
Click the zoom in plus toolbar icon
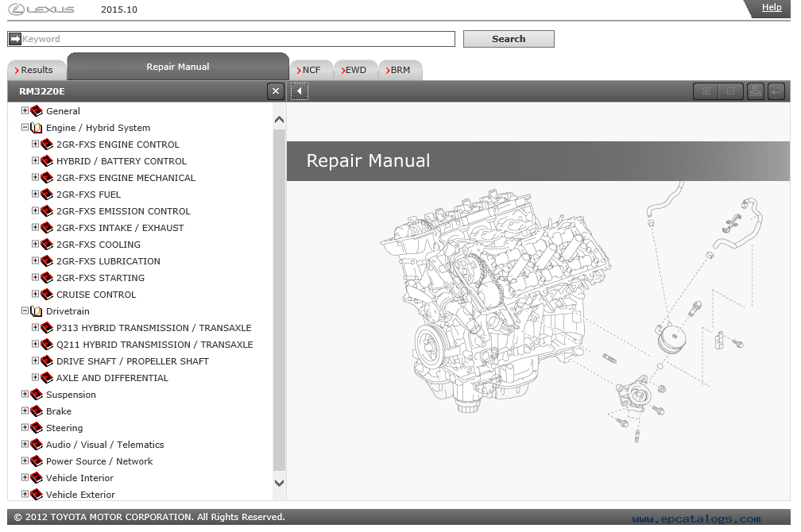click(705, 91)
